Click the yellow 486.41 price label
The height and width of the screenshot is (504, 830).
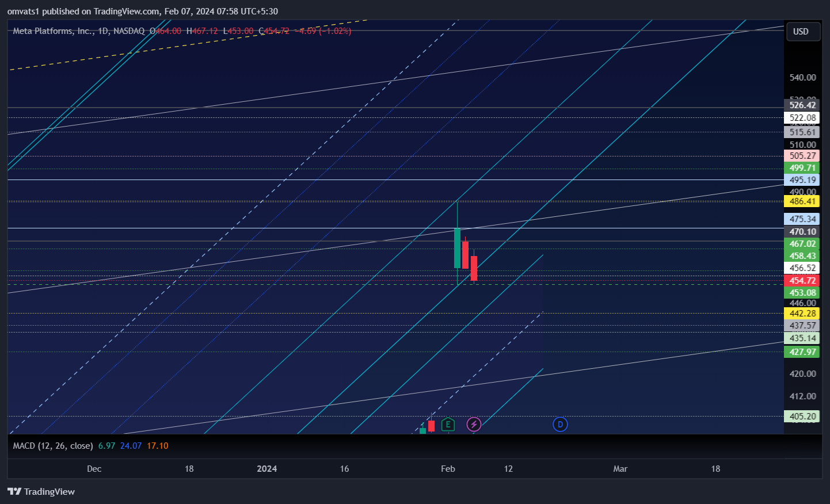(802, 201)
